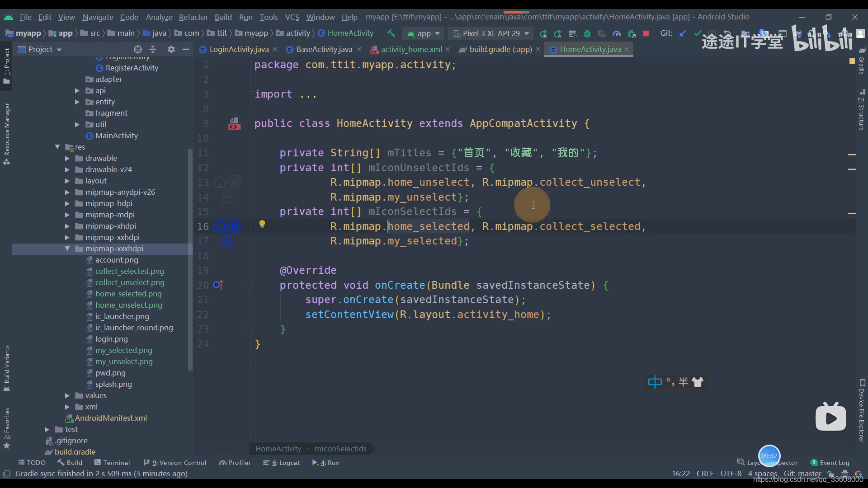Click the Apply Code Changes icon
This screenshot has height=488, width=868.
pyautogui.click(x=572, y=33)
